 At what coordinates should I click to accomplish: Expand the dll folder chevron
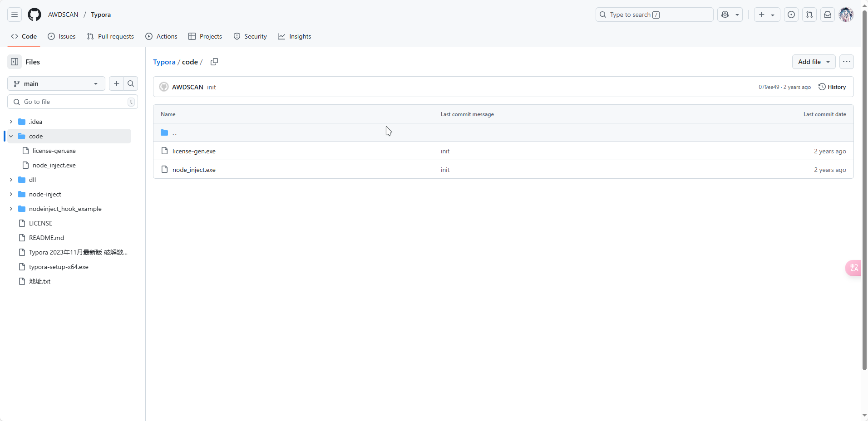[11, 180]
